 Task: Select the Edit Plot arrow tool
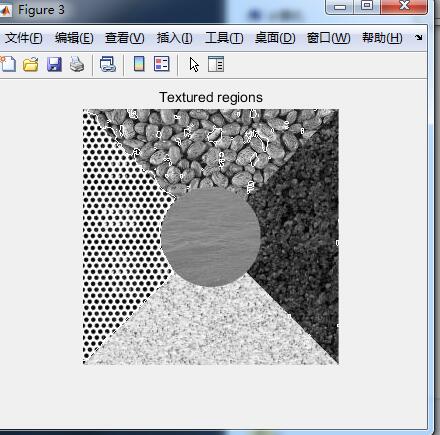[x=194, y=64]
